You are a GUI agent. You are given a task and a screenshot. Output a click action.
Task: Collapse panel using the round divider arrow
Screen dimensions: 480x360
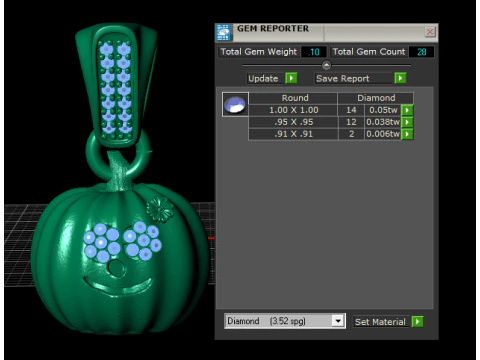(x=326, y=65)
